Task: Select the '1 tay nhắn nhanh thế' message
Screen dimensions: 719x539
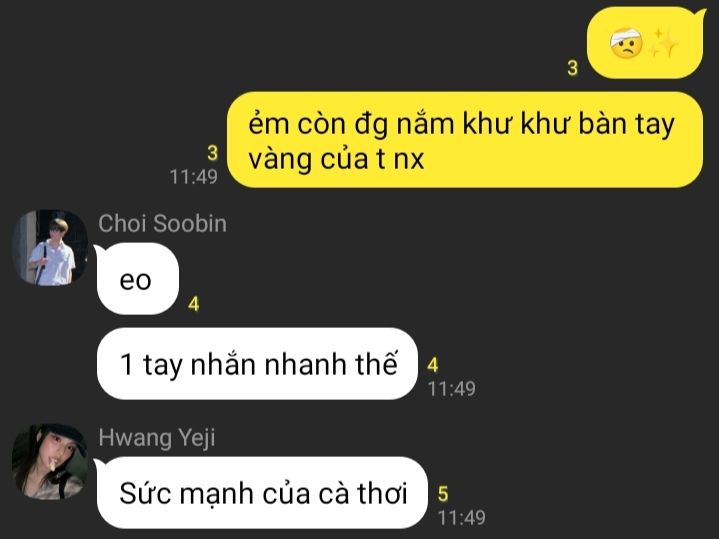Action: point(257,364)
